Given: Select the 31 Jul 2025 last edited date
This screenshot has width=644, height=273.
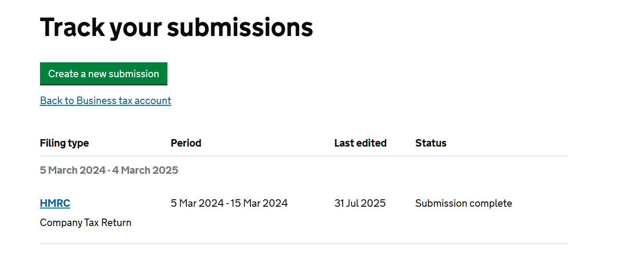Looking at the screenshot, I should pos(360,203).
